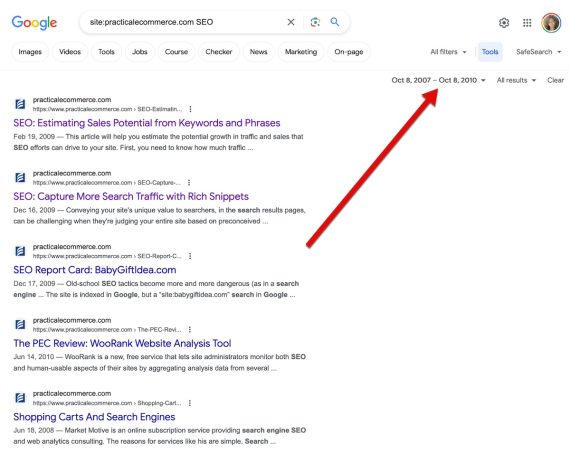Screen dimensions: 570x454
Task: Open the Oct 8, 2007 – Oct 8, 2010 date range dropdown
Action: 438,80
